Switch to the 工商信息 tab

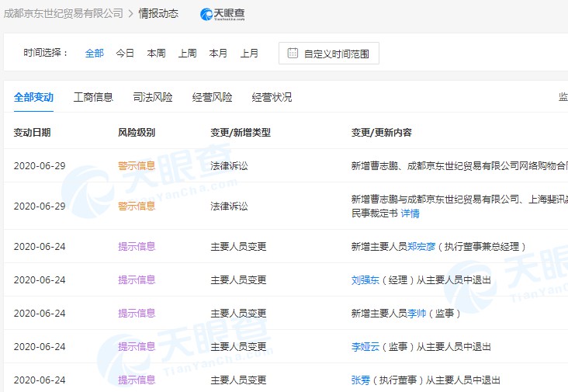[x=93, y=97]
